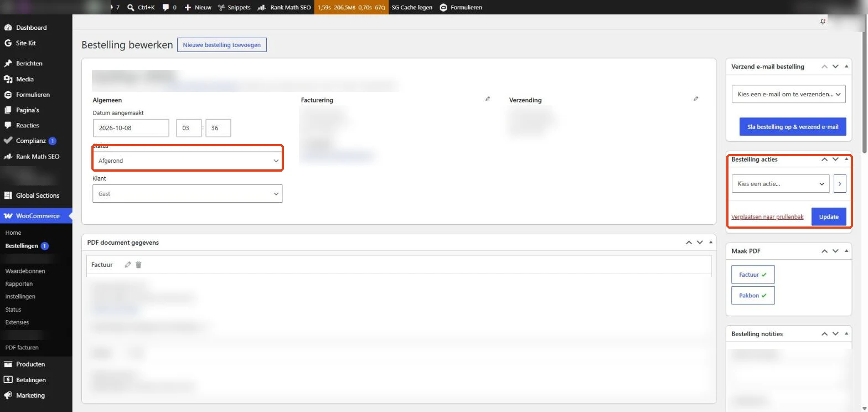Delete Factuur document with trash icon
The height and width of the screenshot is (412, 868).
(x=138, y=265)
